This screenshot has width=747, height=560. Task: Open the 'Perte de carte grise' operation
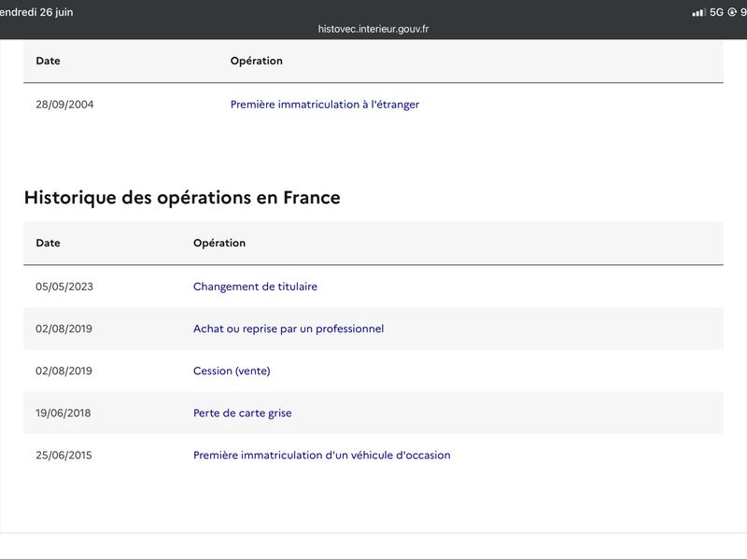[x=242, y=413]
